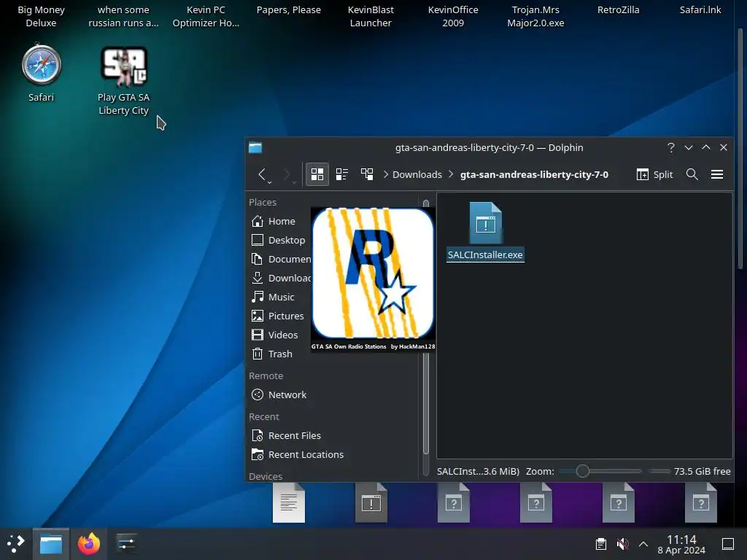Click gta-san-andreas-liberty-city-7-0 breadcrumb
This screenshot has height=560, width=747.
(x=534, y=174)
